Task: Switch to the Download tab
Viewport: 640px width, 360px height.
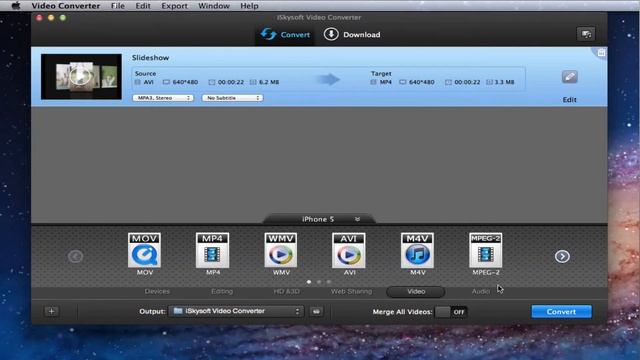Action: [352, 35]
